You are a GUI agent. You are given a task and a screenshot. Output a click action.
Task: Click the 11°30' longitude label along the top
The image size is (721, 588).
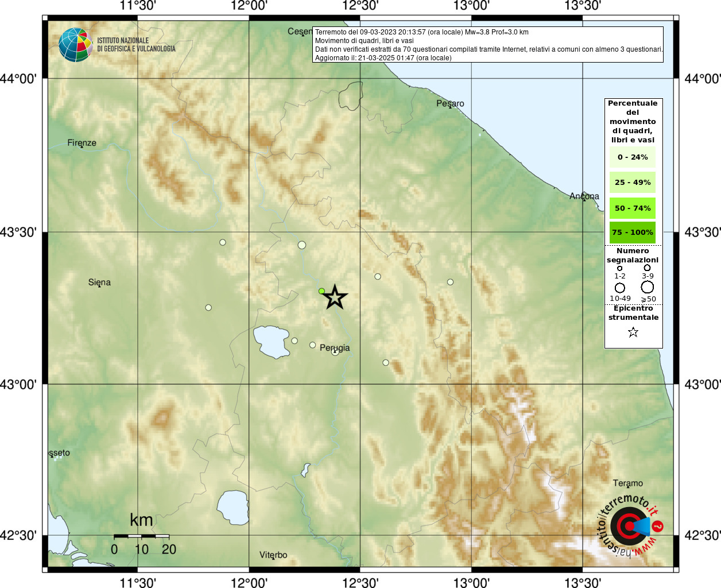click(x=138, y=6)
